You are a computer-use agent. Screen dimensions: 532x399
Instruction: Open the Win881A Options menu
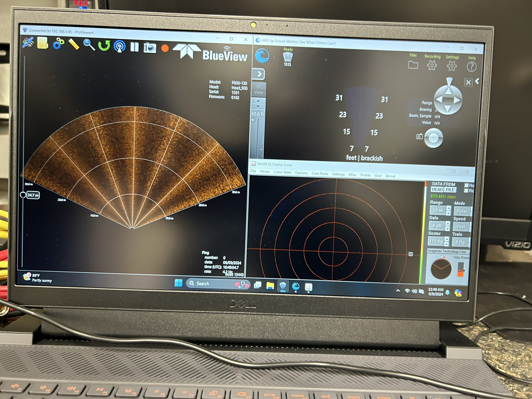[301, 173]
